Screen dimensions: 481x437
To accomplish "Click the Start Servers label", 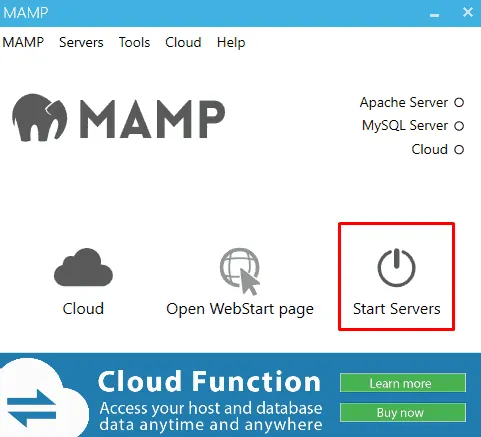I will (x=396, y=309).
